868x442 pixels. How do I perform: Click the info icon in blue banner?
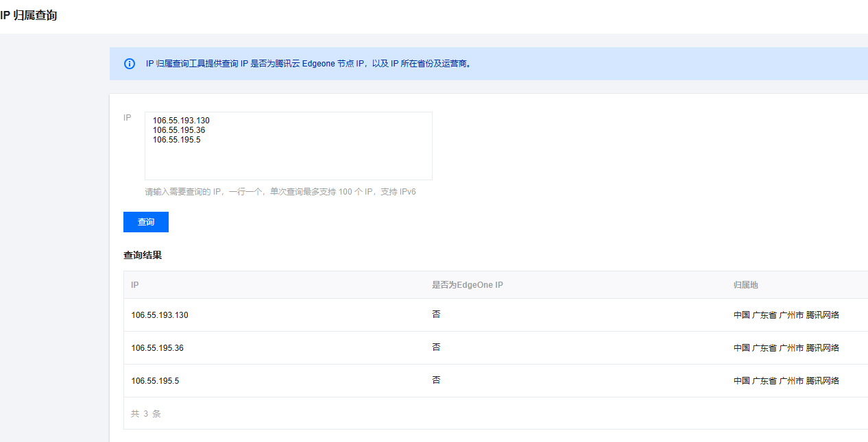point(130,64)
